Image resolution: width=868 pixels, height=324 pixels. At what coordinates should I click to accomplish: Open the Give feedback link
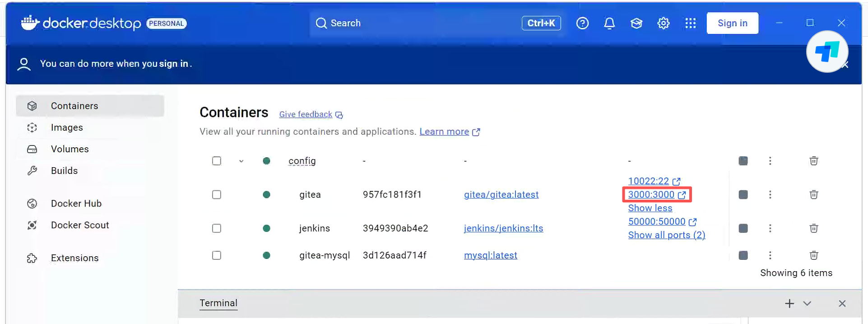point(311,115)
